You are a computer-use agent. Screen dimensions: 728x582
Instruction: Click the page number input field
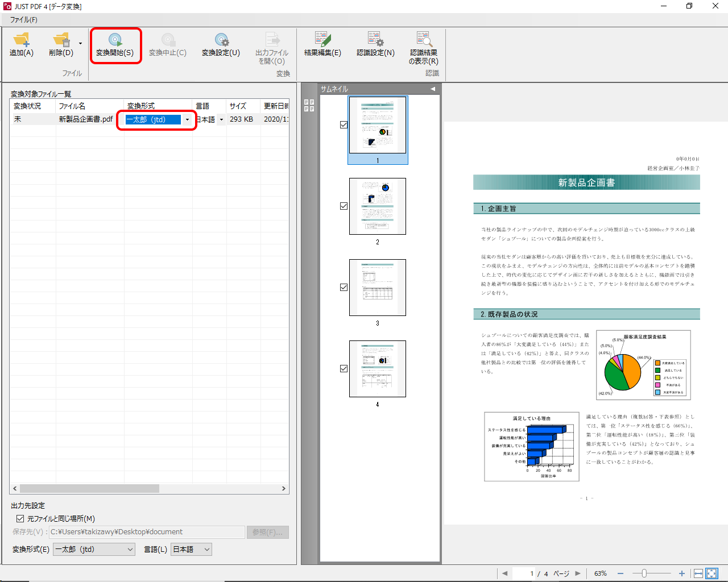pyautogui.click(x=524, y=573)
